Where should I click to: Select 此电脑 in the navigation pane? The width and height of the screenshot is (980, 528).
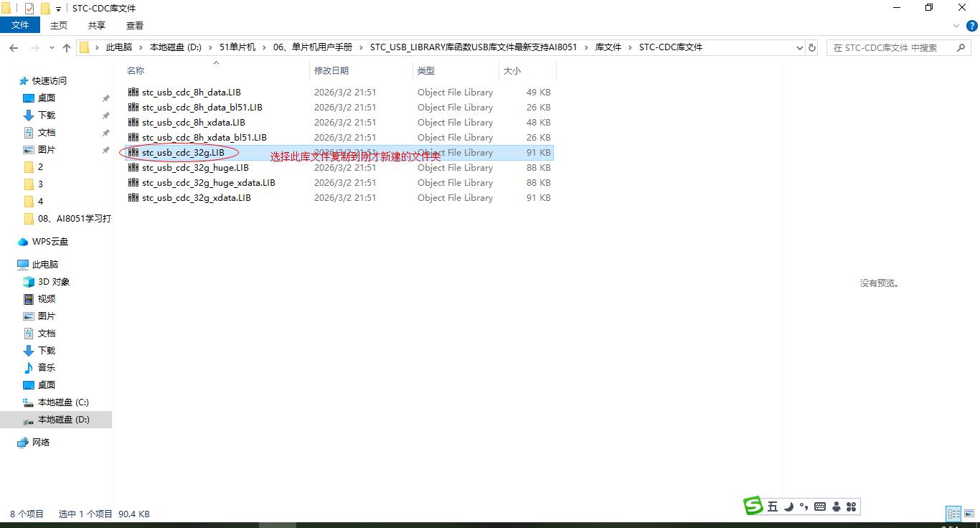(45, 265)
